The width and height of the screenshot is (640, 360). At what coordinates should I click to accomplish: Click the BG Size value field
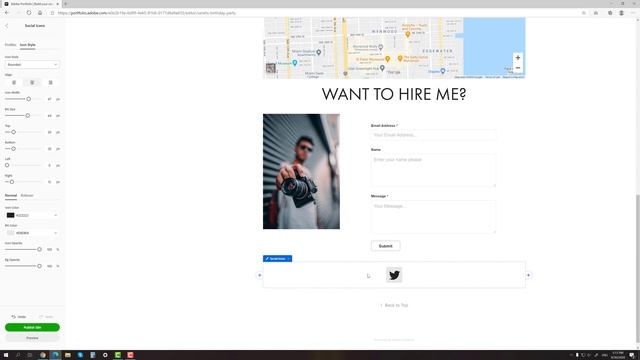pos(49,116)
